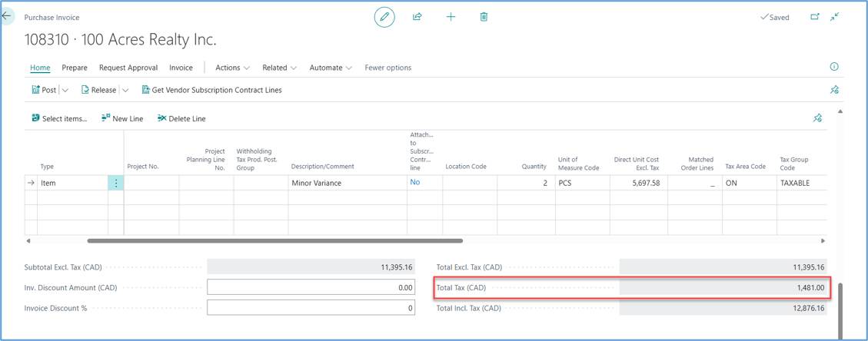Click the Quantity cell showing 2

pos(525,183)
